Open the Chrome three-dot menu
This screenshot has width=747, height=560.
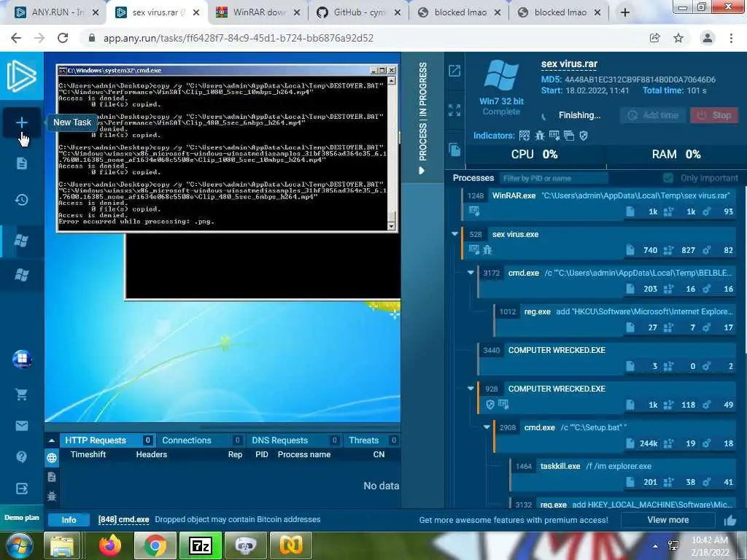coord(731,38)
